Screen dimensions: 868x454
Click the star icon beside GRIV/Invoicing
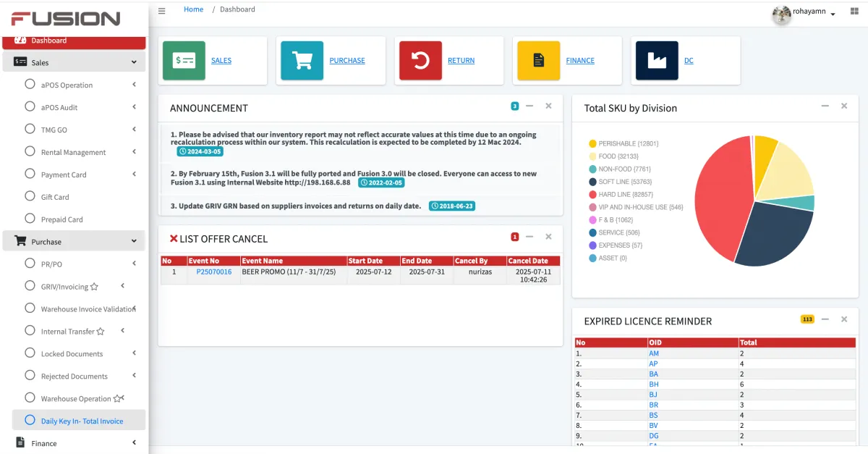94,287
